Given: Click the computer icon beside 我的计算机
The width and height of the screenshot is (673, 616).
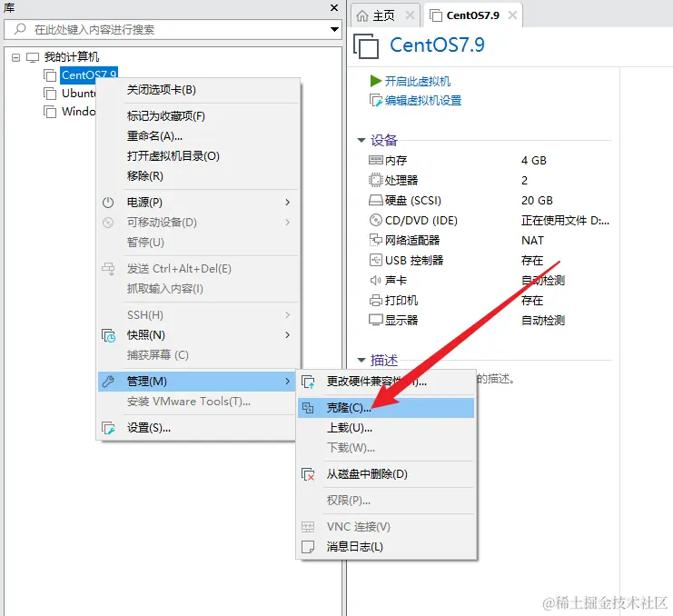Looking at the screenshot, I should click(33, 57).
